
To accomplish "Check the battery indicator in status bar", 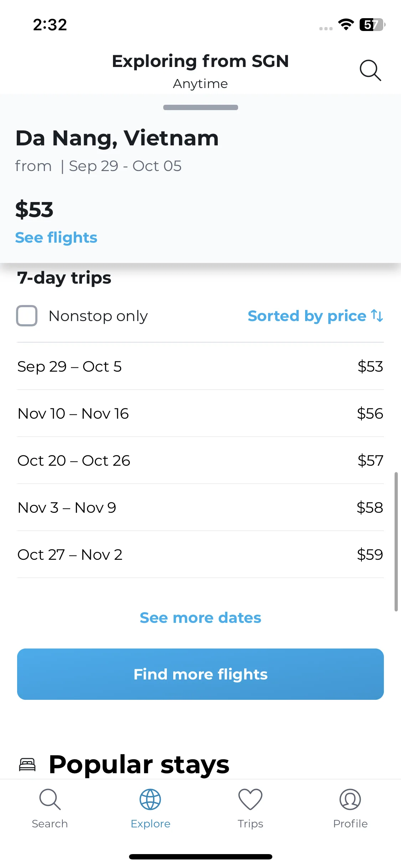I will [372, 25].
